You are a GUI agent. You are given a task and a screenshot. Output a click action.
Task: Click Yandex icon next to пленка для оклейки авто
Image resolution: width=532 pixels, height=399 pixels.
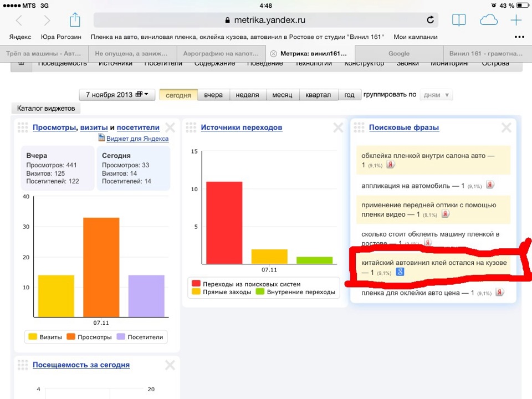[499, 292]
